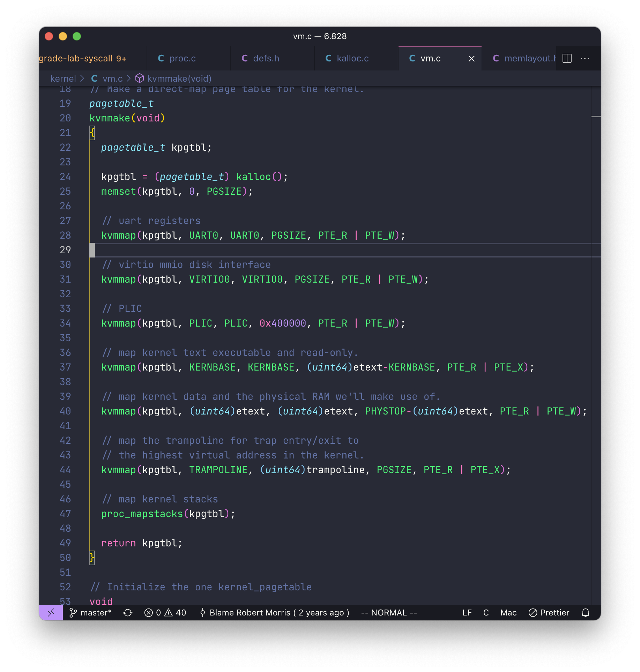Click the Prettier formatter status button
Screen dimensions: 640x672
tap(549, 613)
